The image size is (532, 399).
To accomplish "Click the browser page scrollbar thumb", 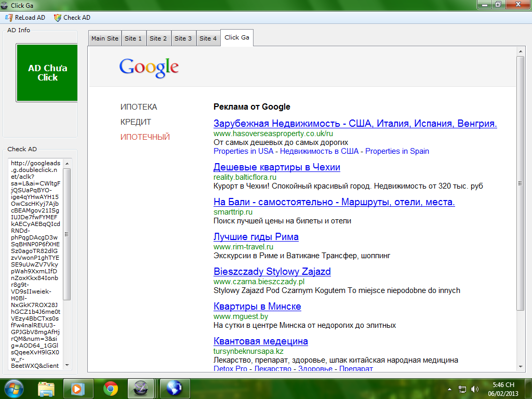I will (x=521, y=183).
